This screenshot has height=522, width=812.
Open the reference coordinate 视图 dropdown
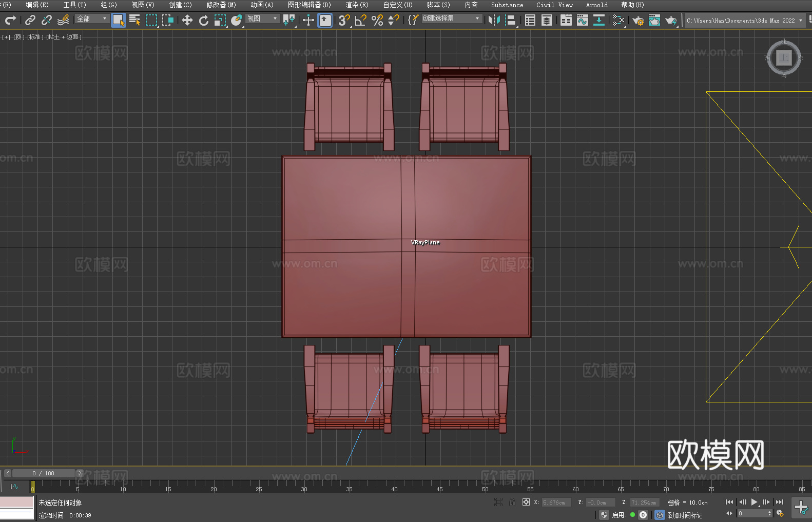262,18
